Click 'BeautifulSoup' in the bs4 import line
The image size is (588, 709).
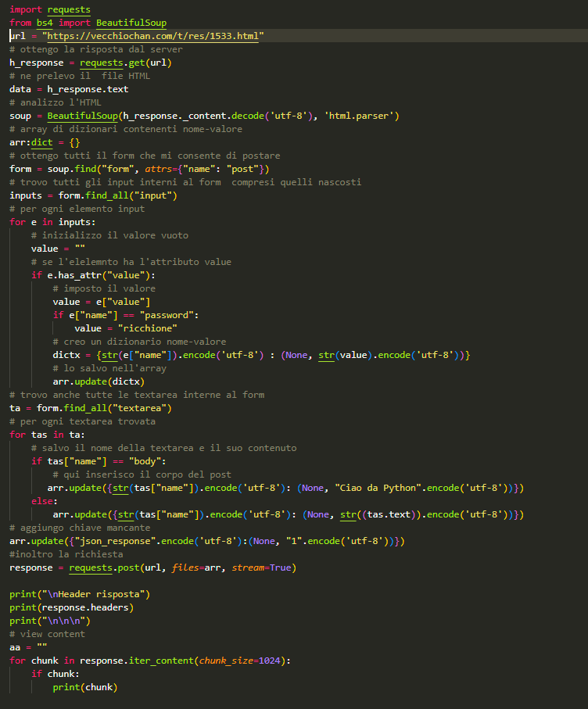point(131,23)
